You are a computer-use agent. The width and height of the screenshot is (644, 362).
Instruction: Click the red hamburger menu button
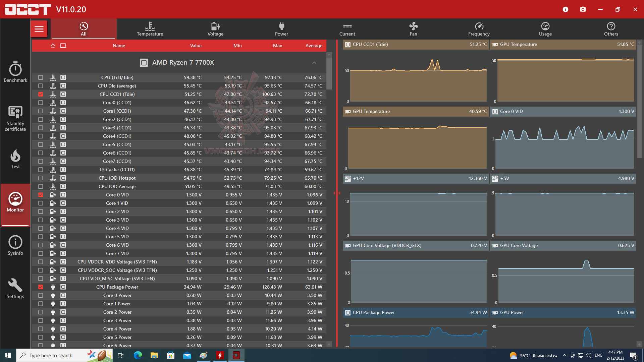39,29
